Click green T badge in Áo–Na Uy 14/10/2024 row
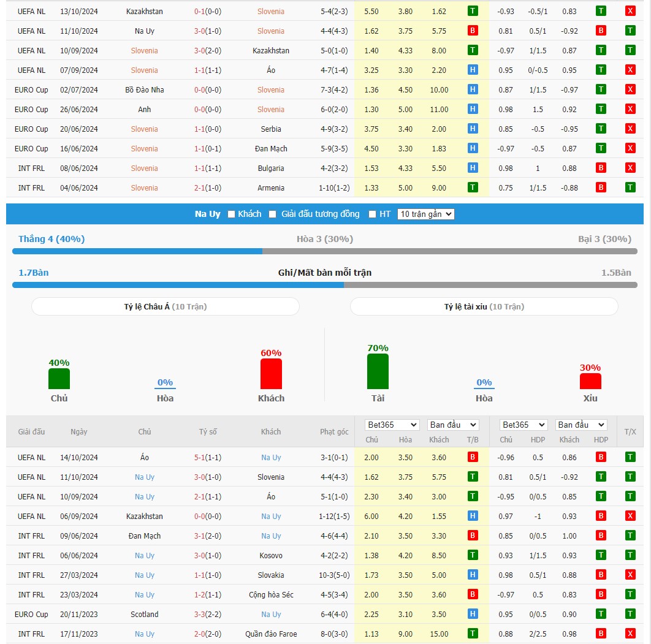This screenshot has height=644, width=651. pyautogui.click(x=630, y=457)
